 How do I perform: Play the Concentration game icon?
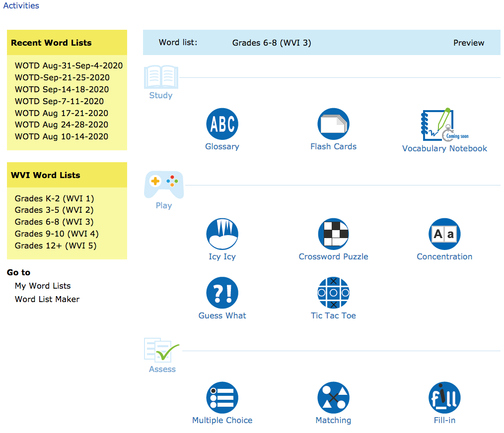pos(444,234)
